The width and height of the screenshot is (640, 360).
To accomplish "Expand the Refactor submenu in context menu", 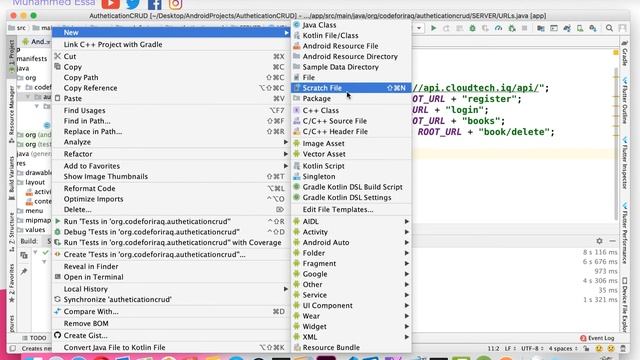I will (171, 154).
